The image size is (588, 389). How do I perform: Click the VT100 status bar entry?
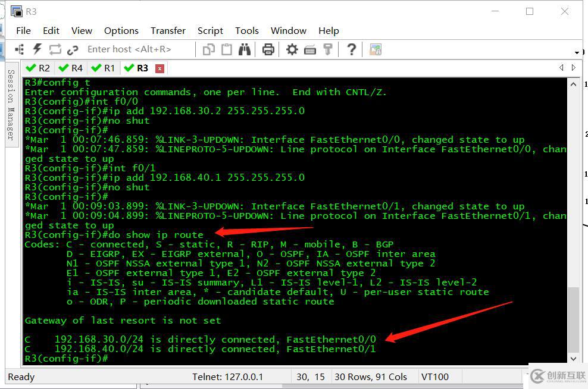434,377
